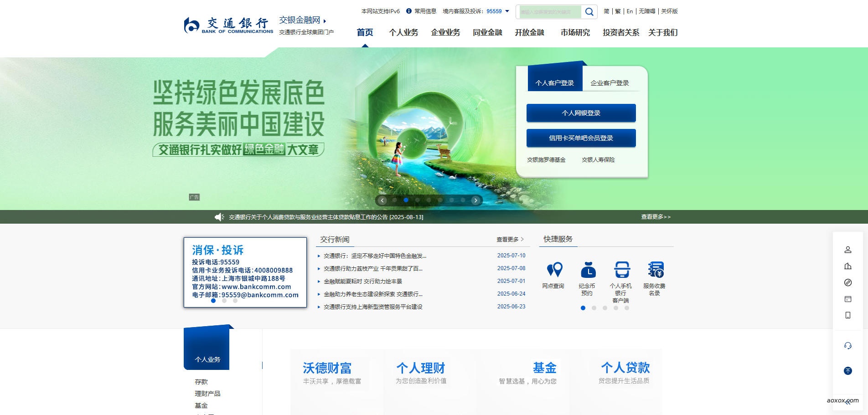868x415 pixels.
Task: Expand 查看更多 next to 交行新闻
Action: (x=510, y=240)
